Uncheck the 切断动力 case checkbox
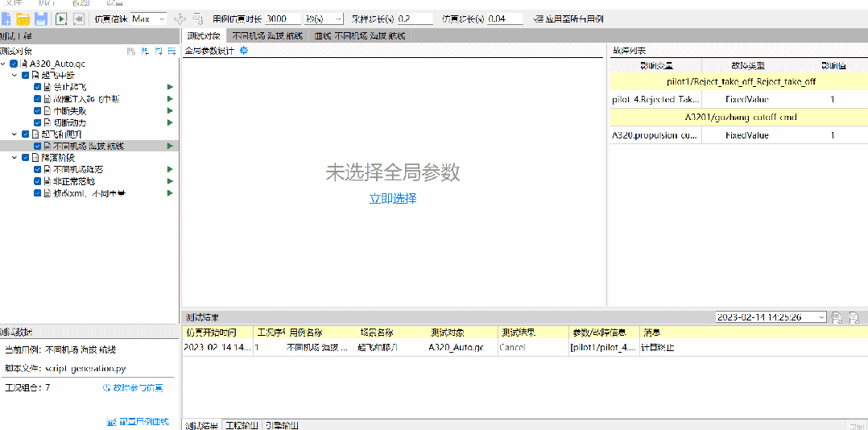 click(37, 122)
